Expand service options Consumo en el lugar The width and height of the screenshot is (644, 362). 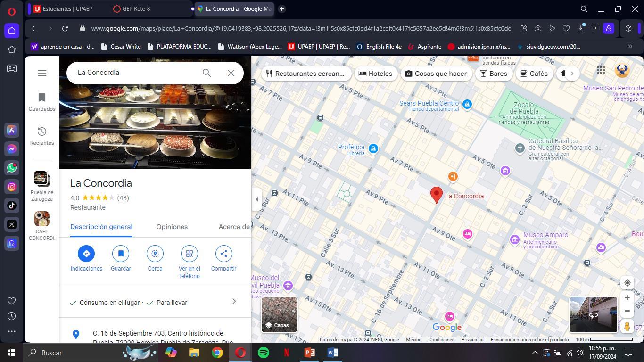155,303
